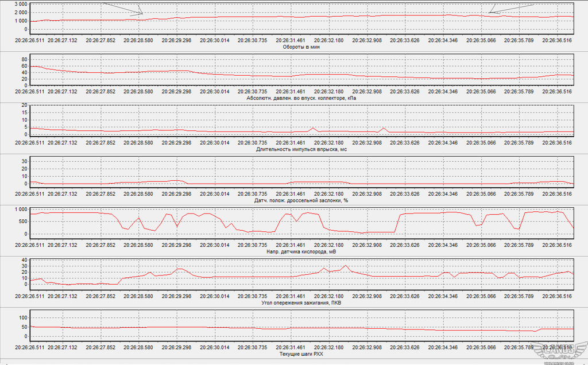Image resolution: width=588 pixels, height=365 pixels.
Task: Click the 100 y-axis value on idle steps chart
Action: pos(23,317)
